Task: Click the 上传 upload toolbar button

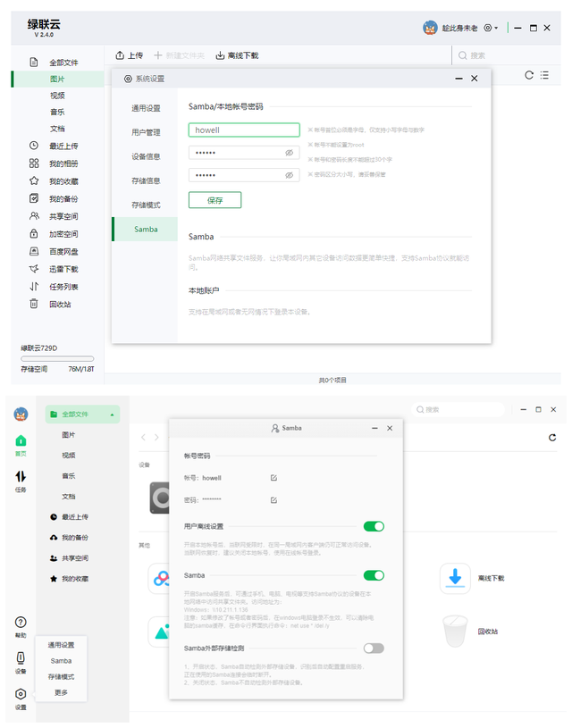Action: (x=130, y=55)
